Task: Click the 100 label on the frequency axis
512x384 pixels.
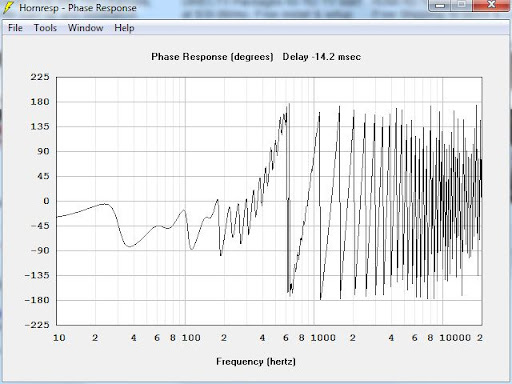Action: [191, 338]
